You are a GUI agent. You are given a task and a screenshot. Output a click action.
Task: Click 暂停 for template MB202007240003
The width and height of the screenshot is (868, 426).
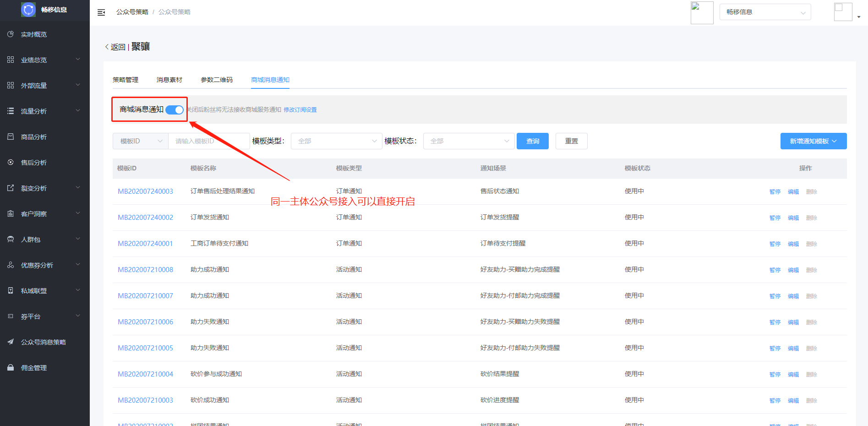click(x=775, y=191)
